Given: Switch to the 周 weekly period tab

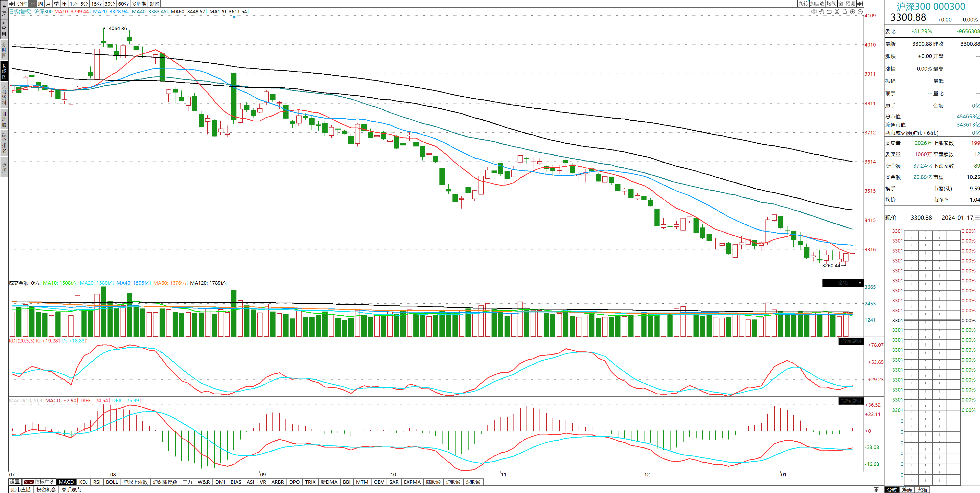Looking at the screenshot, I should pyautogui.click(x=40, y=4).
